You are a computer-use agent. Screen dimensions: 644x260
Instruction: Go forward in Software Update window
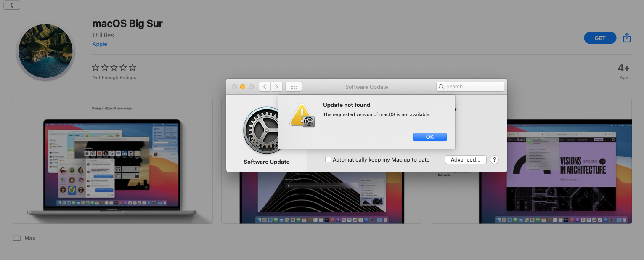[x=276, y=87]
